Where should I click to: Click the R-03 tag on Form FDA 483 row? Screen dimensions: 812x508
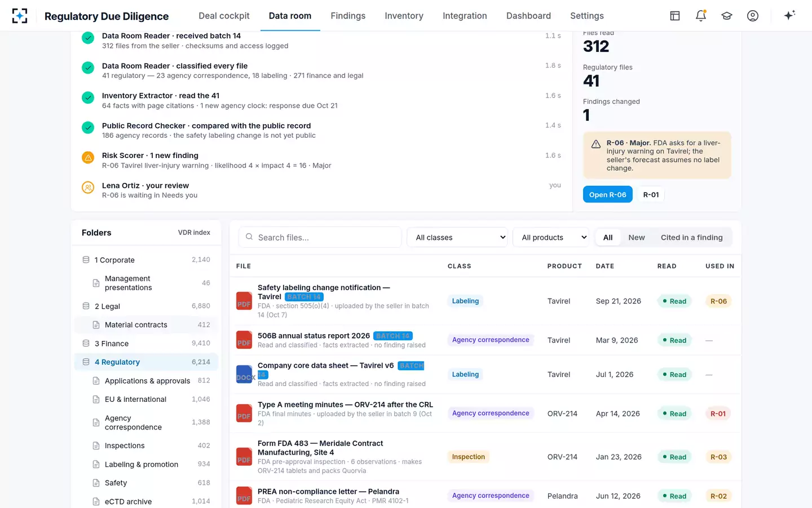[718, 457]
